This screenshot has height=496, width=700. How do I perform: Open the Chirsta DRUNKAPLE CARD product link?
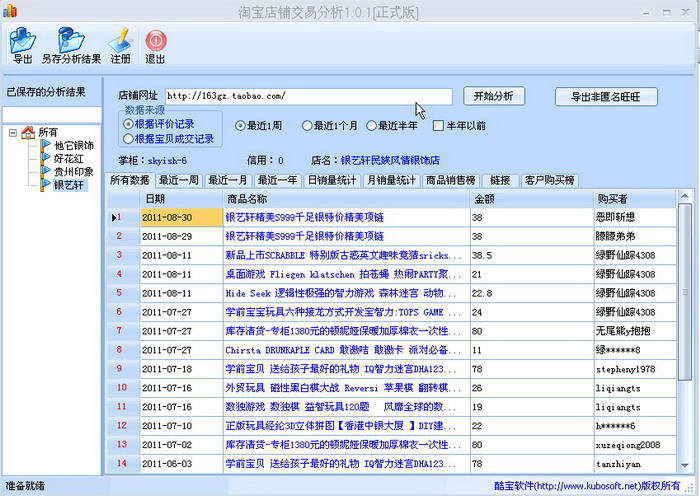343,350
